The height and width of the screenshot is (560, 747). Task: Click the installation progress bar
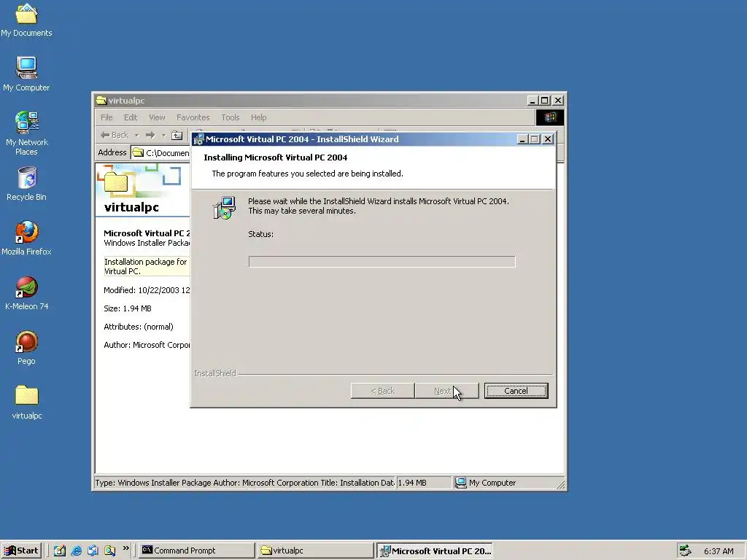pos(382,262)
